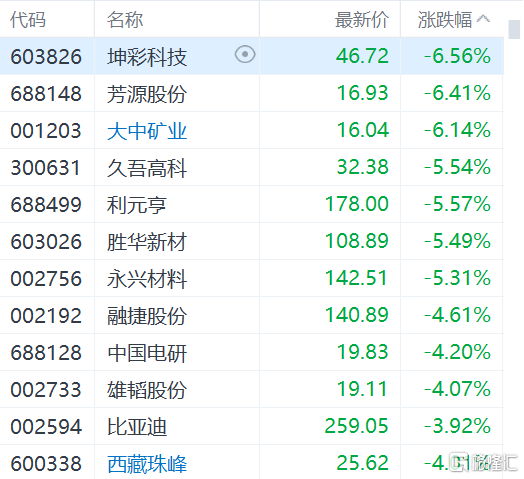Viewport: 524px width, 479px height.
Task: Select the 比亚迪 row
Action: 252,426
